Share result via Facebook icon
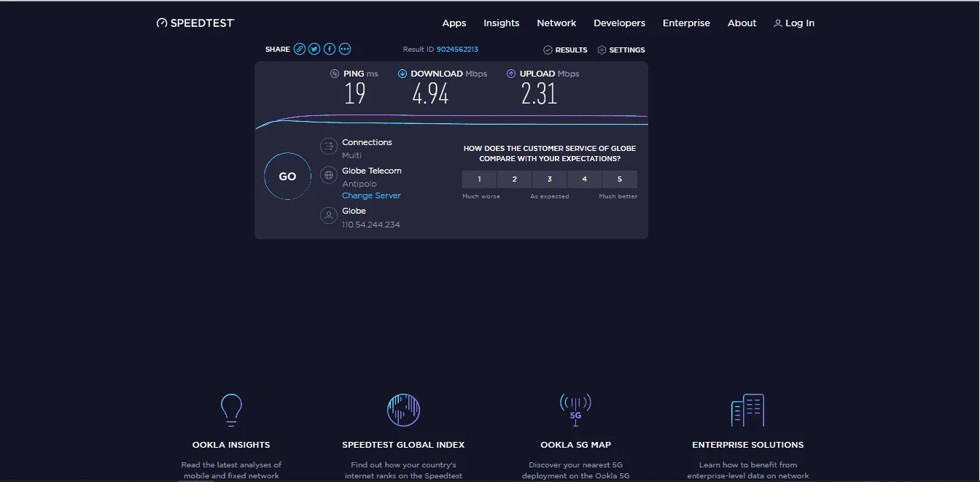The image size is (980, 482). 330,49
